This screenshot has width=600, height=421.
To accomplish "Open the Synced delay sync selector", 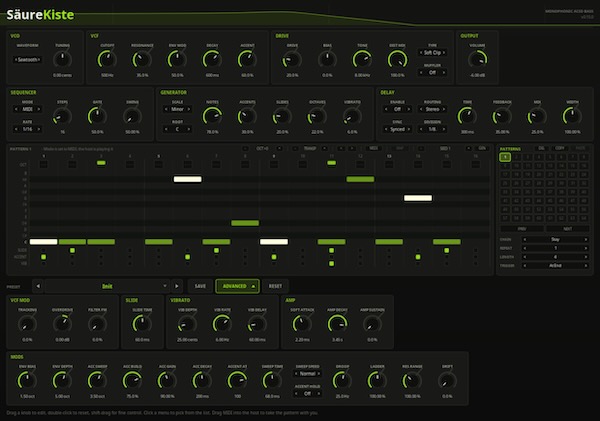I will pos(398,129).
